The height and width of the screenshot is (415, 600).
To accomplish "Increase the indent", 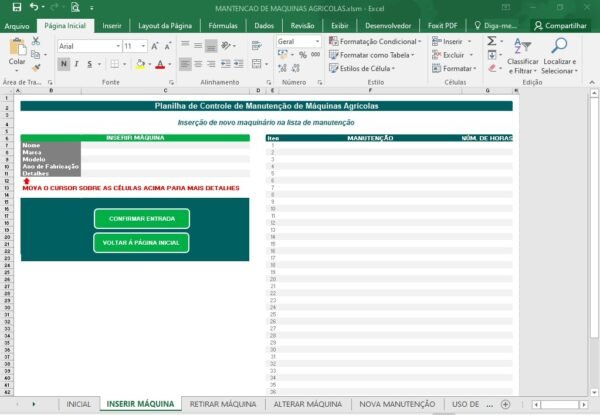I will 239,63.
